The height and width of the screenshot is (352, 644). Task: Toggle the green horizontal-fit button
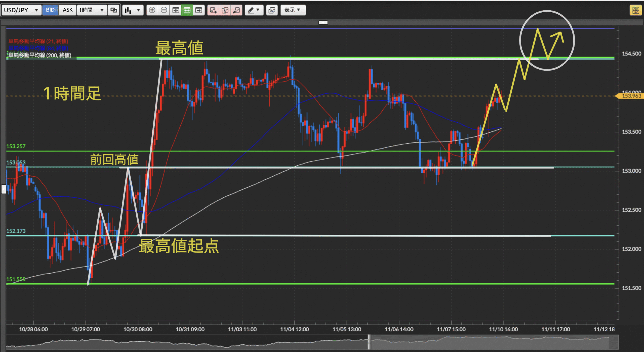tap(187, 10)
